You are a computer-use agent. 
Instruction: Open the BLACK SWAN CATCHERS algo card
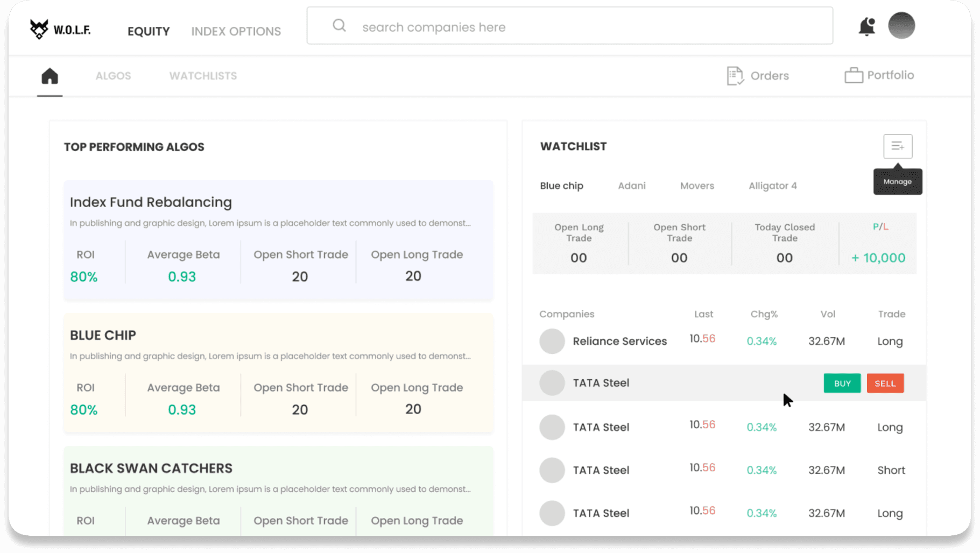point(278,491)
